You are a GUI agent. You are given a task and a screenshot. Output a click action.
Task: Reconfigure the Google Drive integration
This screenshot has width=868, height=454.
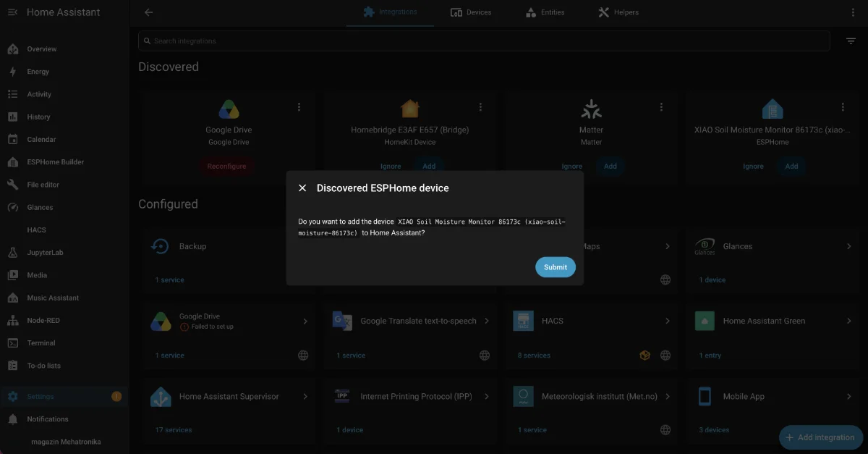226,167
